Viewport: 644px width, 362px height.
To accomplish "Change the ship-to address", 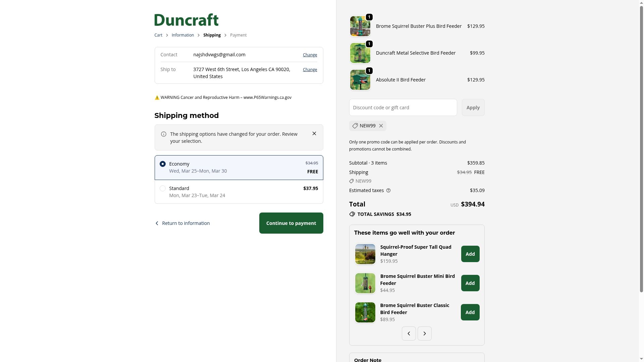I will coord(310,69).
